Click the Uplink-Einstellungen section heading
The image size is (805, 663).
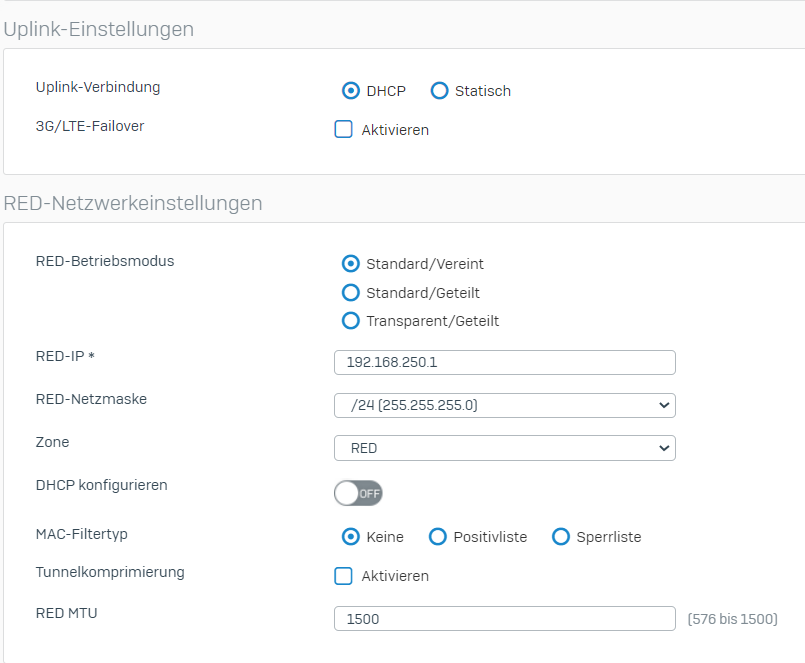(99, 29)
